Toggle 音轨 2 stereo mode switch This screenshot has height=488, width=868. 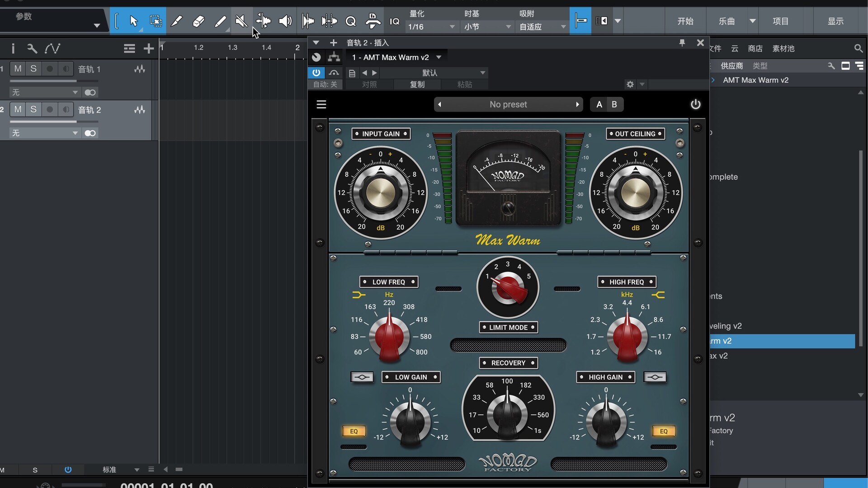pos(90,133)
